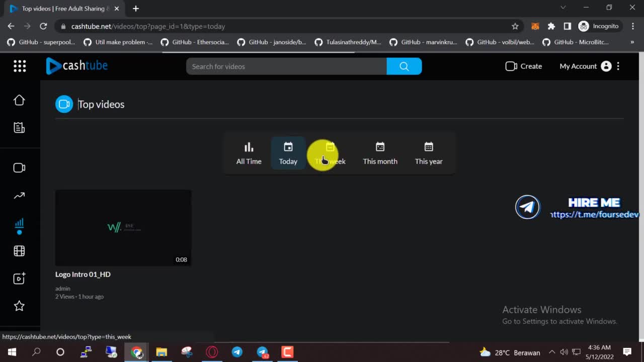Viewport: 644px width, 362px height.
Task: Open Telegram from the Windows taskbar
Action: 237,352
